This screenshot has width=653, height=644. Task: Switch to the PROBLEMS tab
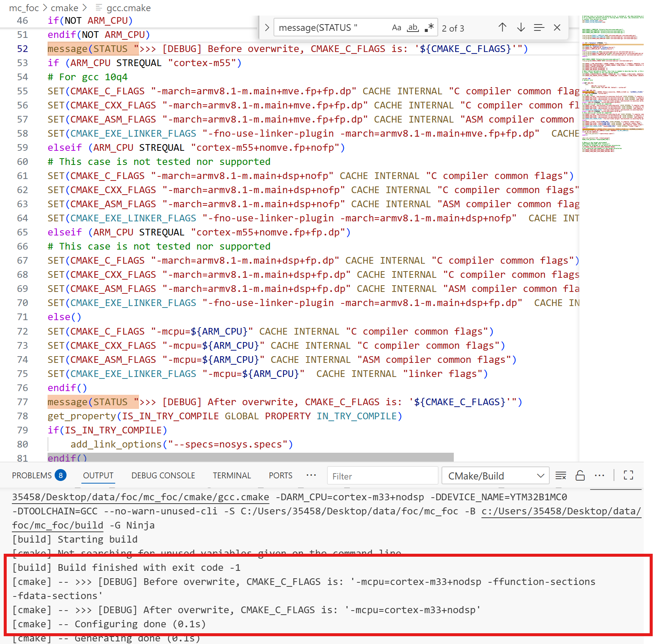pos(32,476)
